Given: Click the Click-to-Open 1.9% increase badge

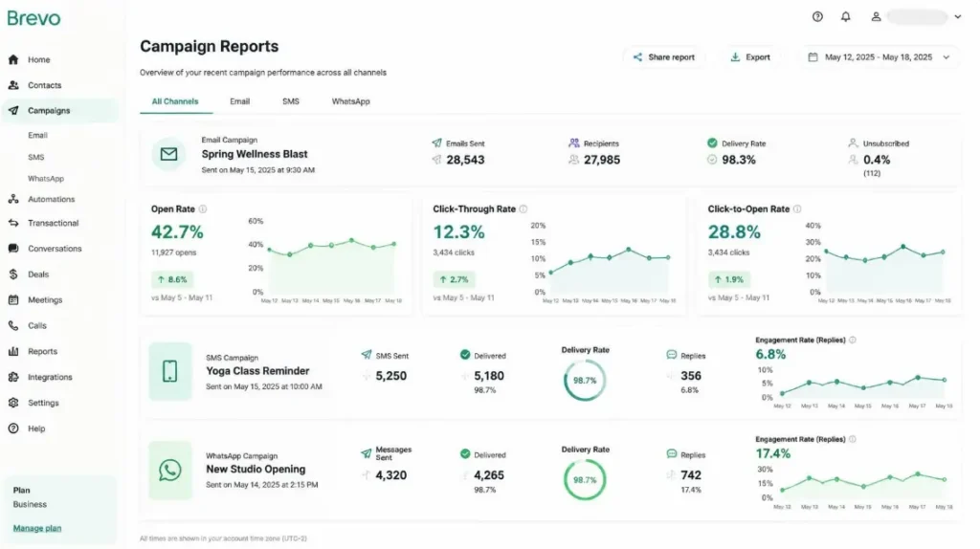Looking at the screenshot, I should click(x=728, y=279).
